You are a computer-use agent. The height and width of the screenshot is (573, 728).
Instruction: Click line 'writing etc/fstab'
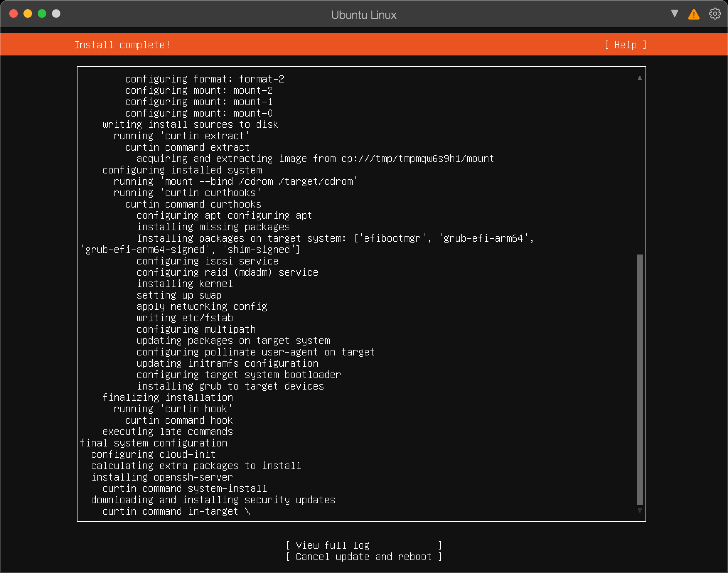tap(185, 318)
